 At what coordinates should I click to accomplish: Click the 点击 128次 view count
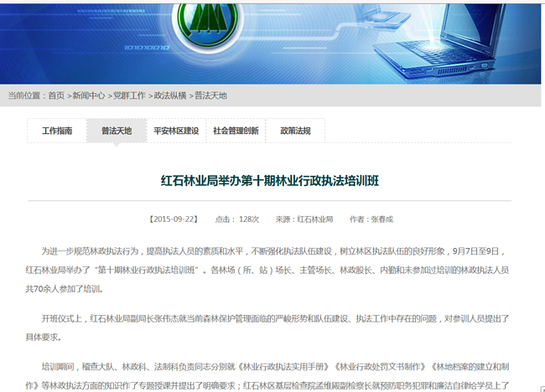tap(237, 219)
